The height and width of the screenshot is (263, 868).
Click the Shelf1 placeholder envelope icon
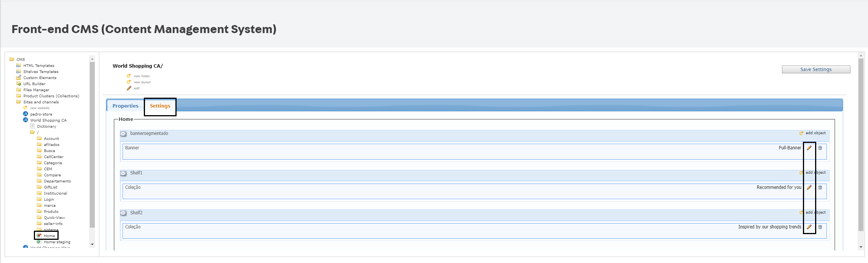(123, 173)
